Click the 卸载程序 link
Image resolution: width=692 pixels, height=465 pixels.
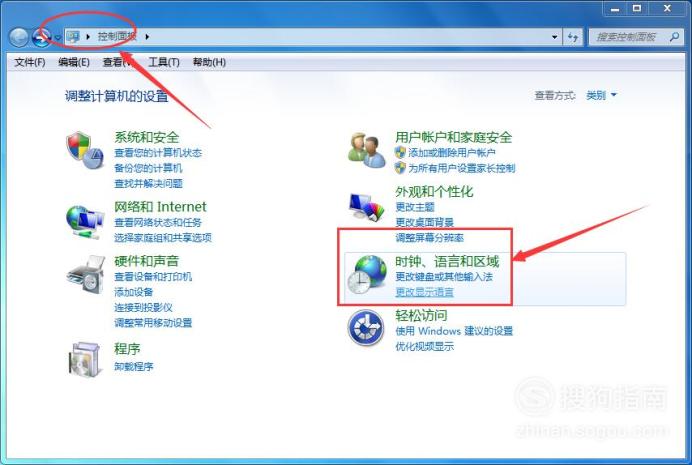click(x=134, y=366)
